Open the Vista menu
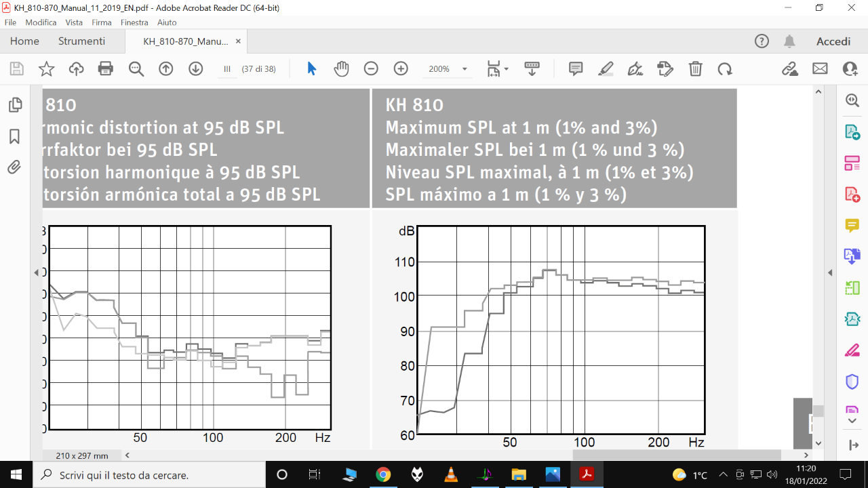Image resolution: width=868 pixels, height=488 pixels. 74,22
